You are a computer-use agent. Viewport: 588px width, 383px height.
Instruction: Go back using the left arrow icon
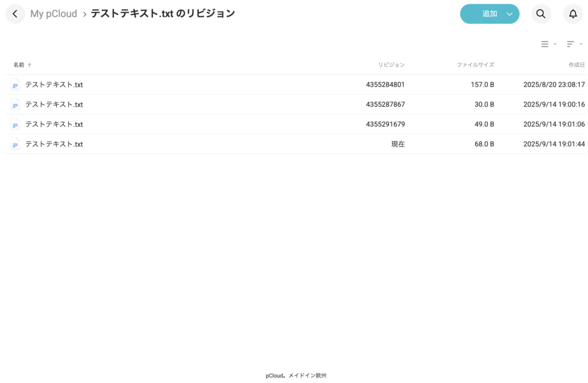[x=15, y=13]
